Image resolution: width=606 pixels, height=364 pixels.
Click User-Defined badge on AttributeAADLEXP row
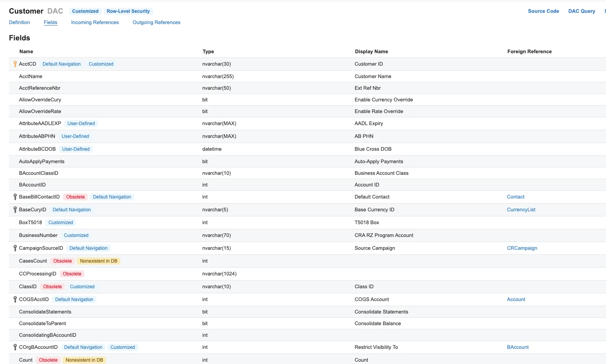tap(81, 124)
